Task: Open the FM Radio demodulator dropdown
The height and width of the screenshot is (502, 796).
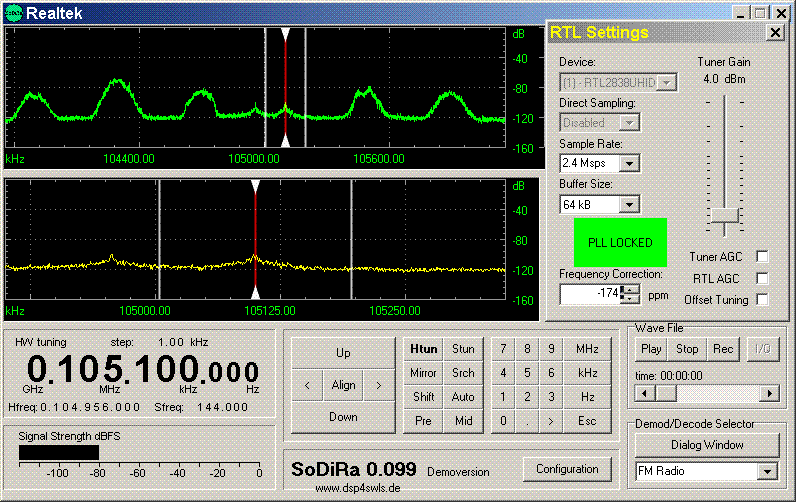Action: point(768,472)
